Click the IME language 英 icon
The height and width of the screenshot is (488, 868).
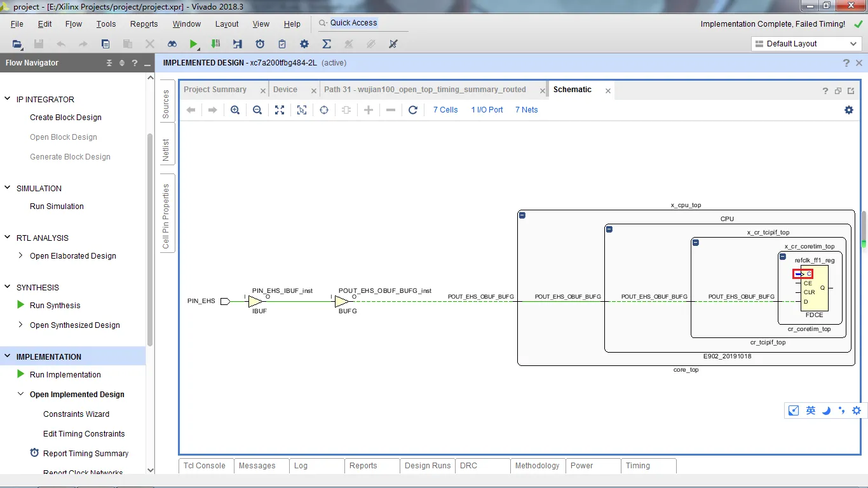[811, 410]
